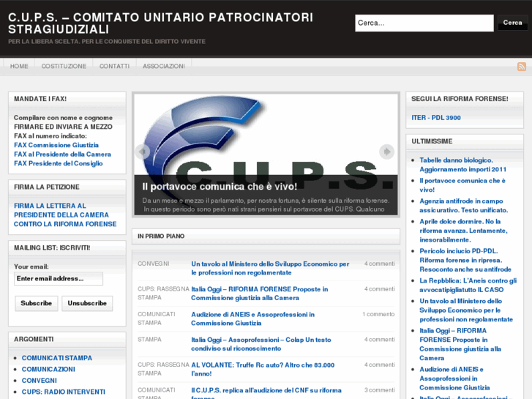Open ITER - PDL 3900 link
This screenshot has width=532, height=399.
coord(436,118)
